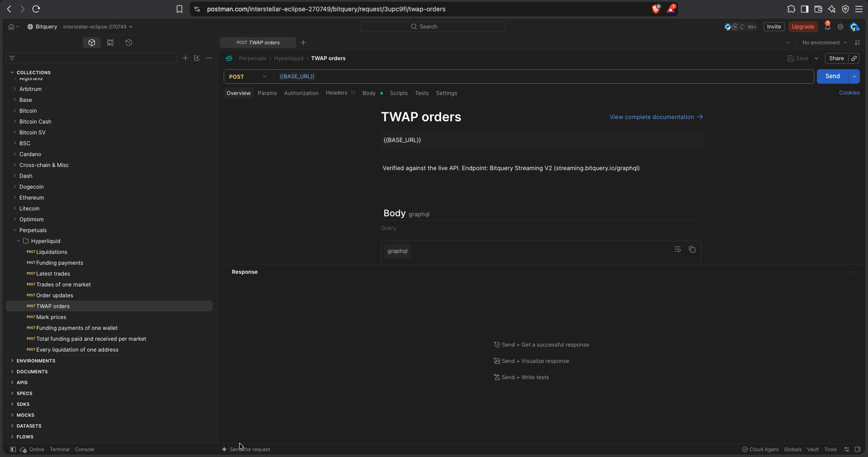This screenshot has height=457, width=868.
Task: Open the workspace interstellar-eclipse-270749 dropdown
Action: (98, 27)
